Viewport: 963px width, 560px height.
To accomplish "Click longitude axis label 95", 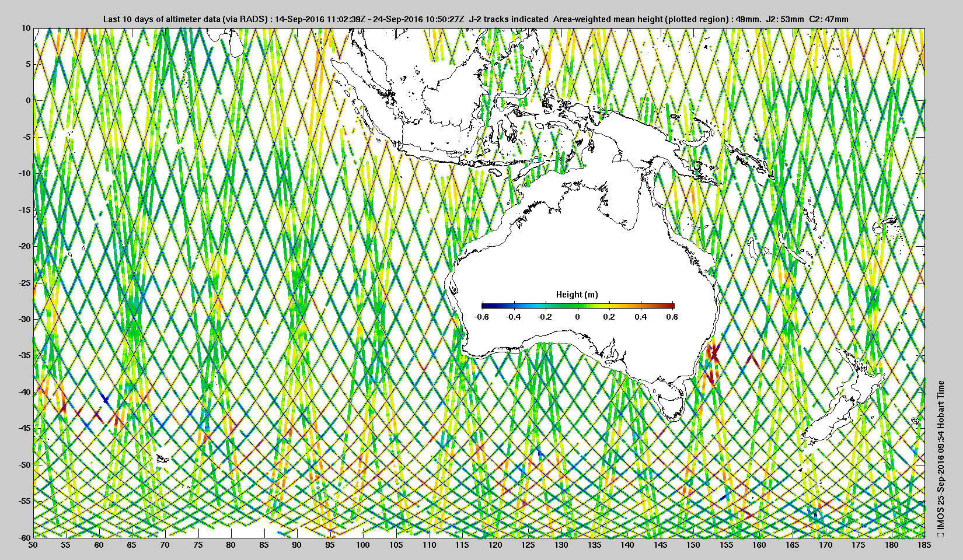I will click(x=330, y=545).
